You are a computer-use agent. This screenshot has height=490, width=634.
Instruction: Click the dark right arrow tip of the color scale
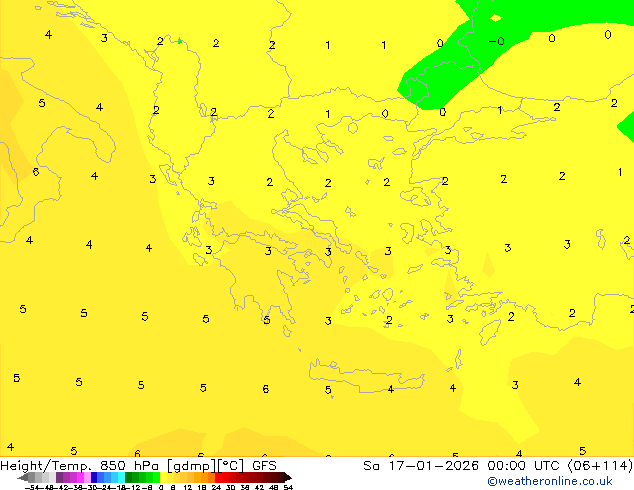click(288, 478)
